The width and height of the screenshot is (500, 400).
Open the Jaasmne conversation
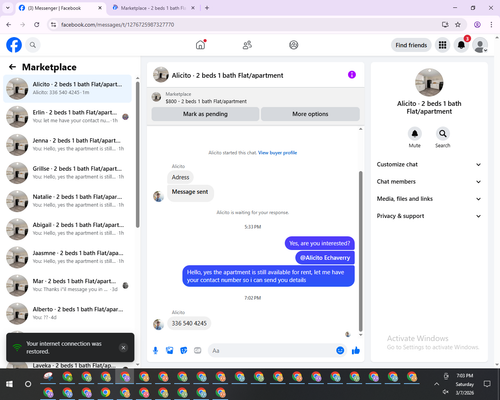[x=67, y=257]
